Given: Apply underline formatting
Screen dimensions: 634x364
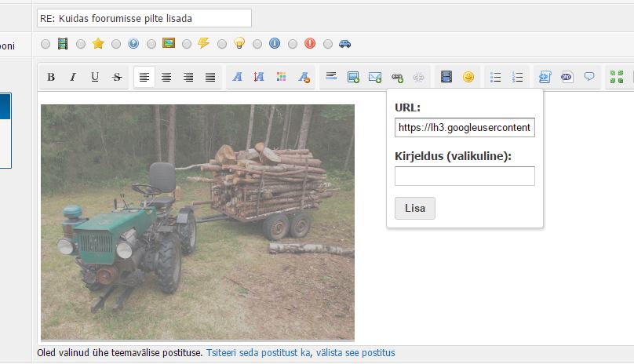Looking at the screenshot, I should click(95, 77).
